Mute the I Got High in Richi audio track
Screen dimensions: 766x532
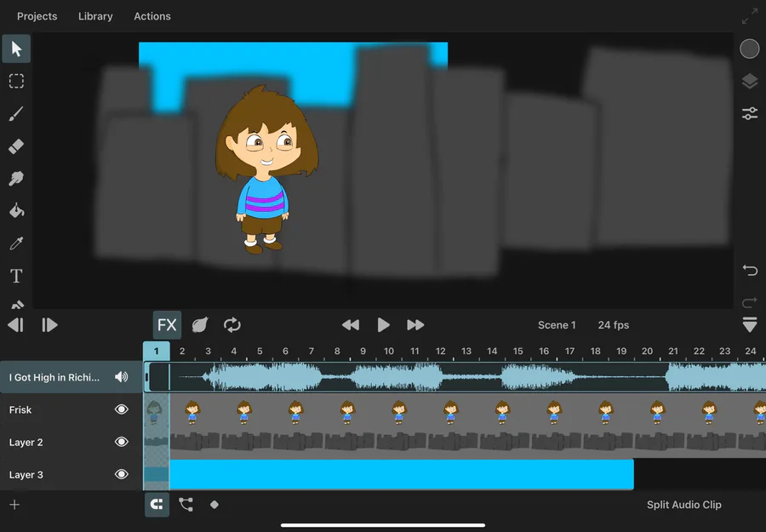point(121,377)
